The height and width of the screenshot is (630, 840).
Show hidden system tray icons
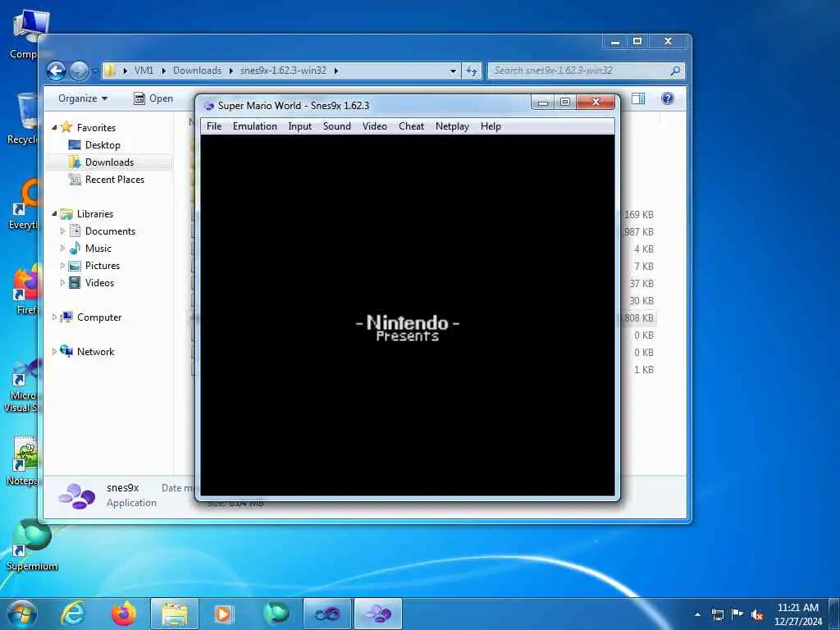tap(697, 614)
